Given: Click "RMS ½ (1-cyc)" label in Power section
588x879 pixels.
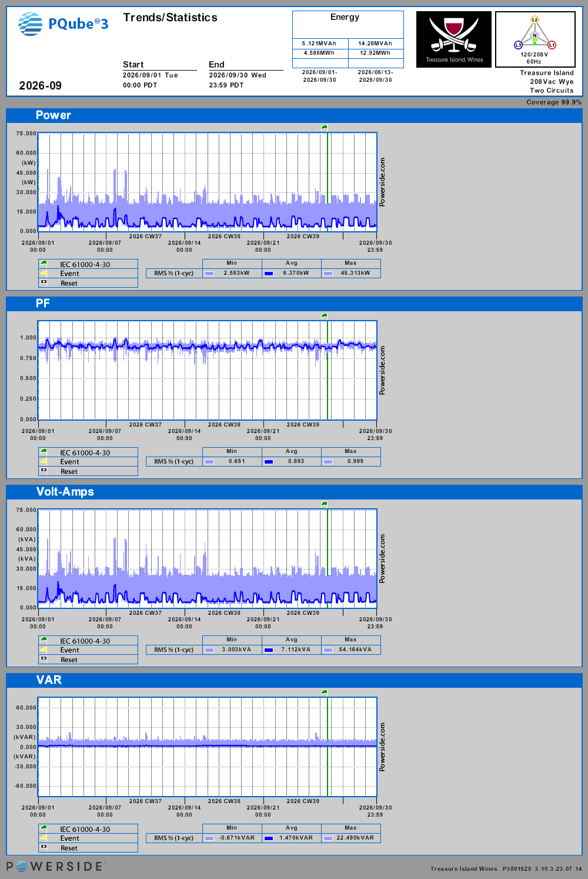Looking at the screenshot, I should (x=174, y=273).
